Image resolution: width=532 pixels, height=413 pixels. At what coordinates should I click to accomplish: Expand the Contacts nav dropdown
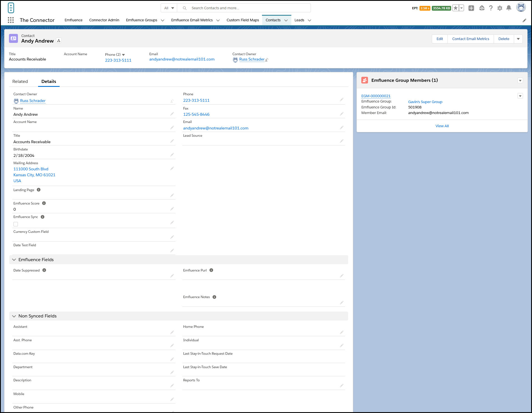pos(286,20)
